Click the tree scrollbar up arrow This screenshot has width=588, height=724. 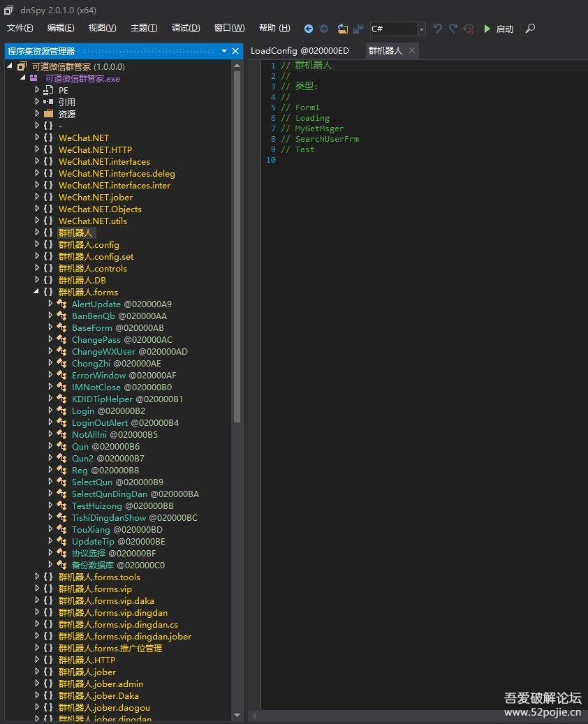click(x=237, y=66)
